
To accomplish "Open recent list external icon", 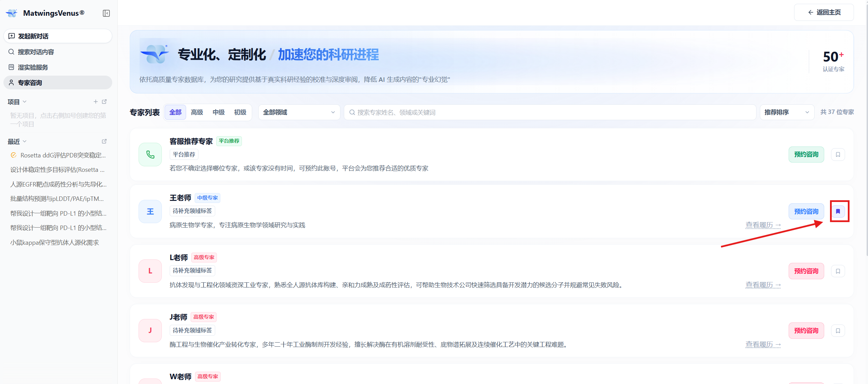I will point(104,141).
